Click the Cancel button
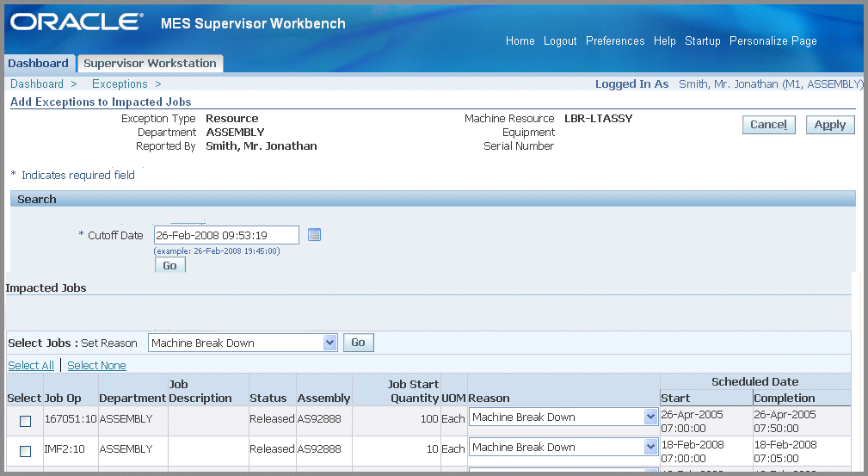Image resolution: width=868 pixels, height=476 pixels. pyautogui.click(x=768, y=125)
